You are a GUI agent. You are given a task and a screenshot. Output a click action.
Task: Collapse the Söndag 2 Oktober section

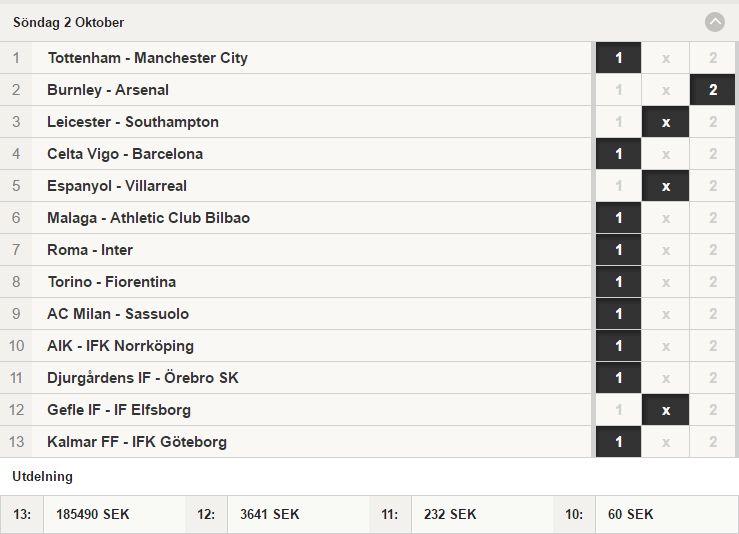click(x=714, y=22)
